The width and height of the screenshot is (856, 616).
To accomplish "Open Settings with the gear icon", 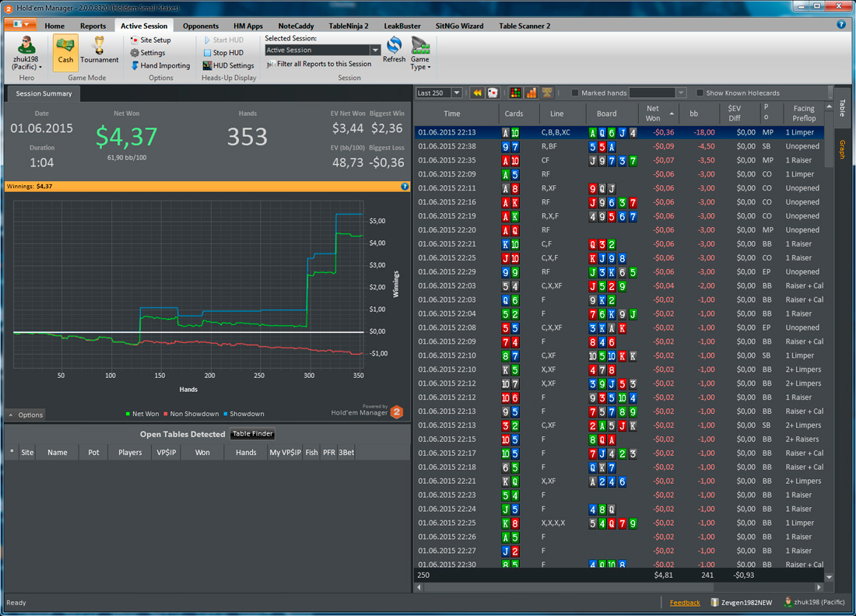I will [x=135, y=53].
